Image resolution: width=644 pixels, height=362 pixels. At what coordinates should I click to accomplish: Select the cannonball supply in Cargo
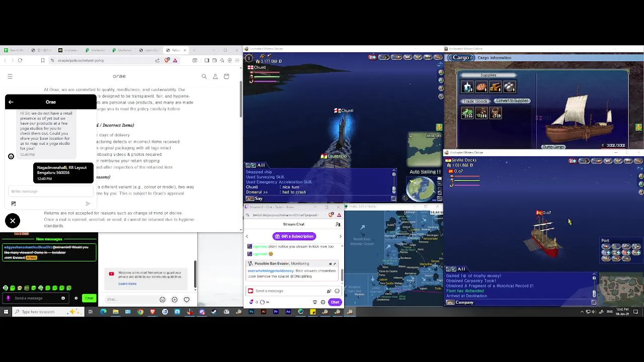(x=509, y=87)
